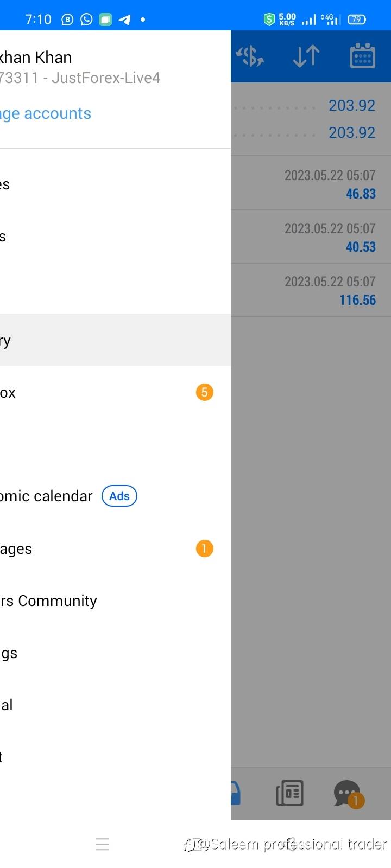
Task: Tap the Ads badge beside economic calendar
Action: tap(119, 496)
